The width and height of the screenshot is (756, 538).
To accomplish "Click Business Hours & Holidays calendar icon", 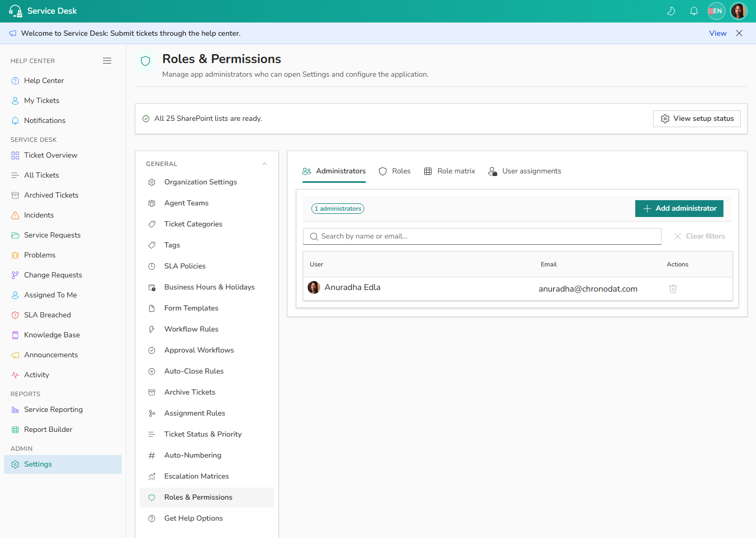I will pyautogui.click(x=152, y=287).
